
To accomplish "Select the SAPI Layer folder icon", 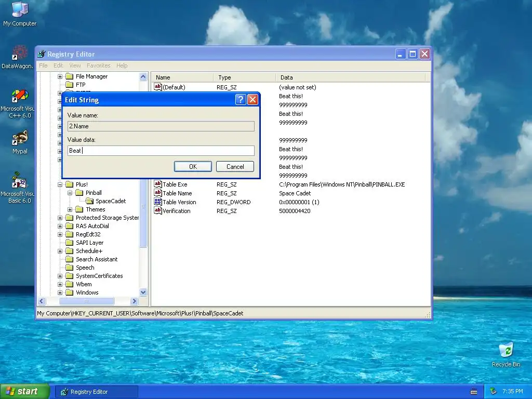I will point(69,243).
